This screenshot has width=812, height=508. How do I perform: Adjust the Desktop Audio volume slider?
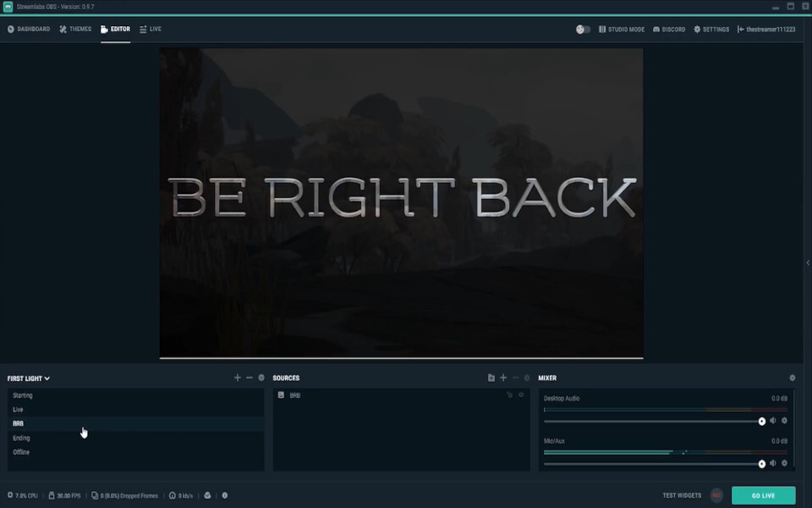[655, 422]
